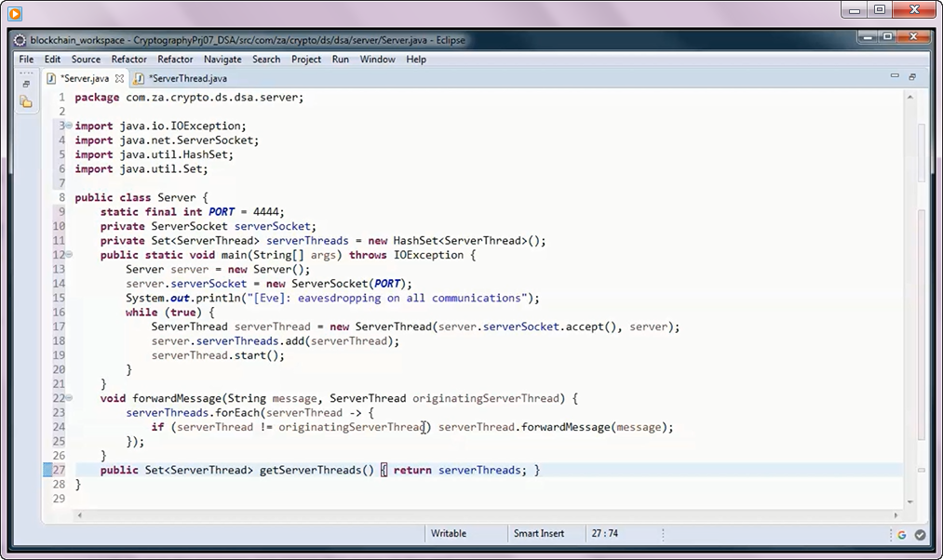Click the Eclipse logo in title bar
943x560 pixels.
20,40
